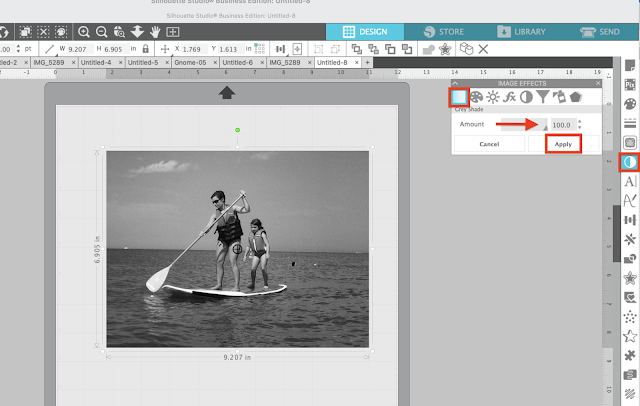Image resolution: width=640 pixels, height=406 pixels.
Task: Click the X position 1.769 field
Action: coord(193,49)
